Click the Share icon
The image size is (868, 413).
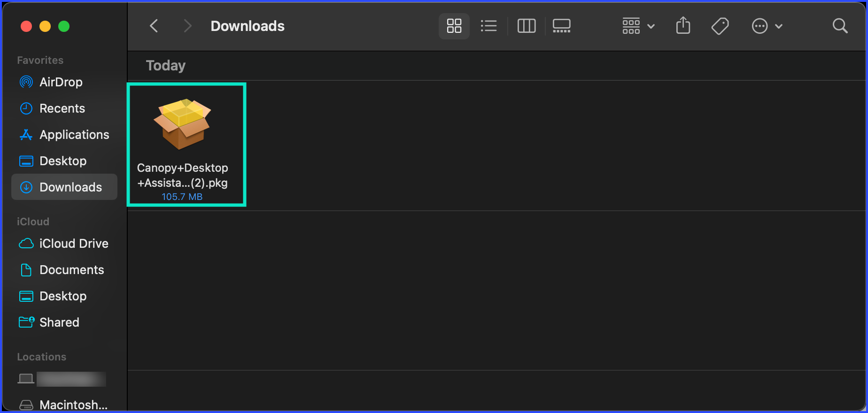click(683, 25)
